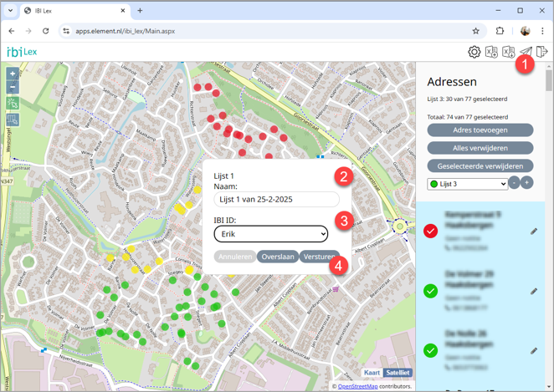Click Versturen in the dialog

pyautogui.click(x=320, y=257)
